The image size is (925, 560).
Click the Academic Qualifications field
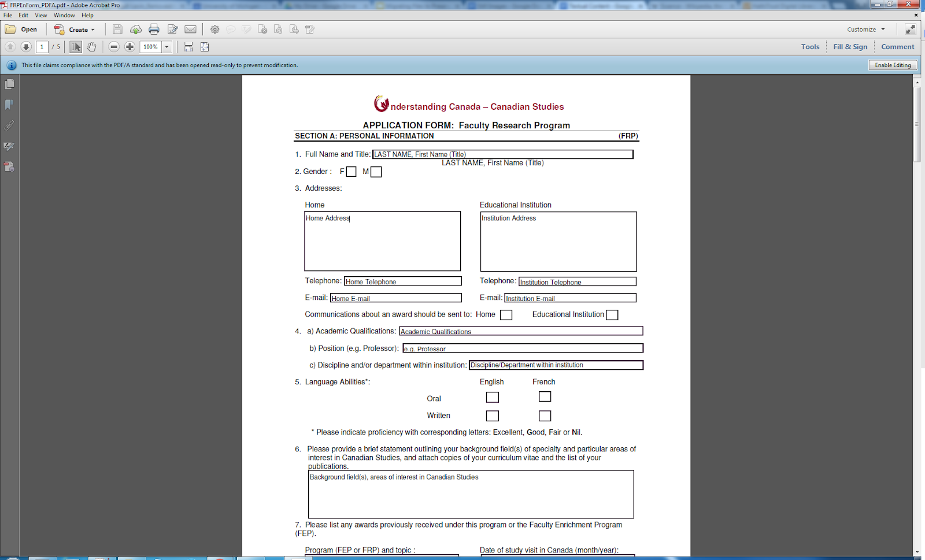[x=521, y=331]
